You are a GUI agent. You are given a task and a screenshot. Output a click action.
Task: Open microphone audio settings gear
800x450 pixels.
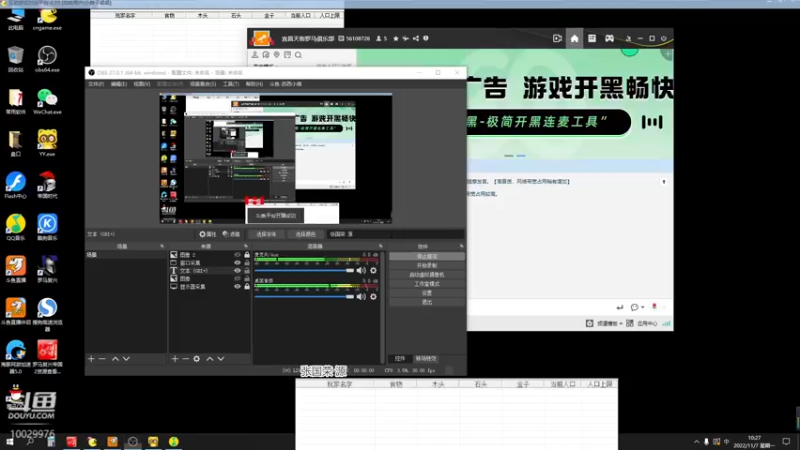(373, 270)
